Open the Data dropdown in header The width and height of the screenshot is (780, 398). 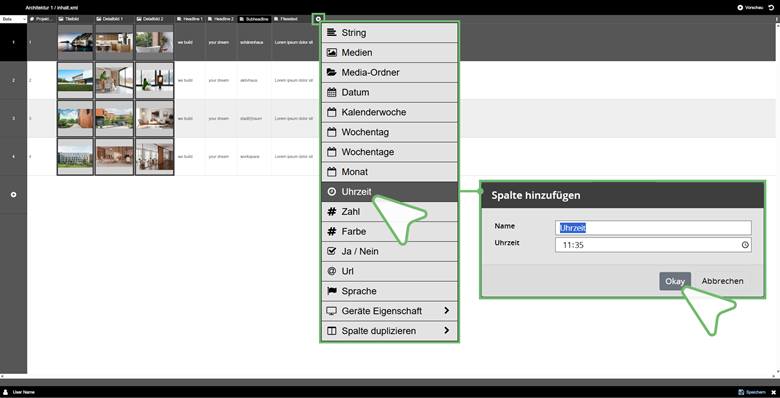click(13, 19)
